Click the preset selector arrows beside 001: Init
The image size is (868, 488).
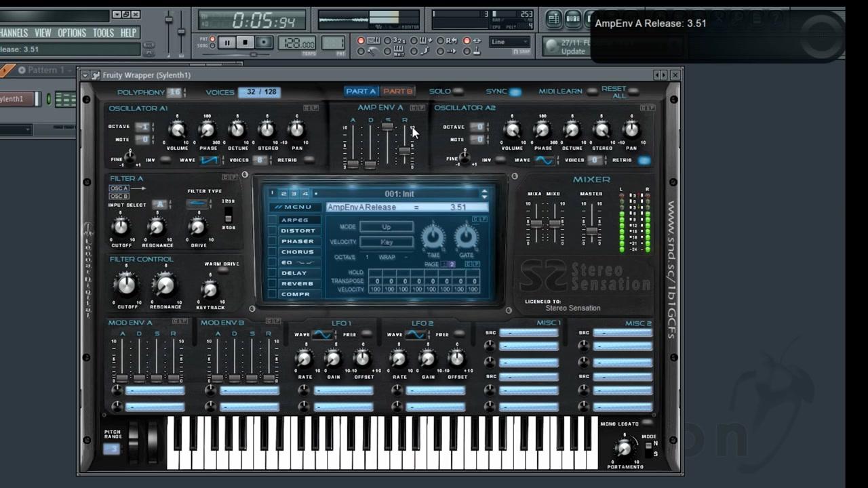[484, 194]
